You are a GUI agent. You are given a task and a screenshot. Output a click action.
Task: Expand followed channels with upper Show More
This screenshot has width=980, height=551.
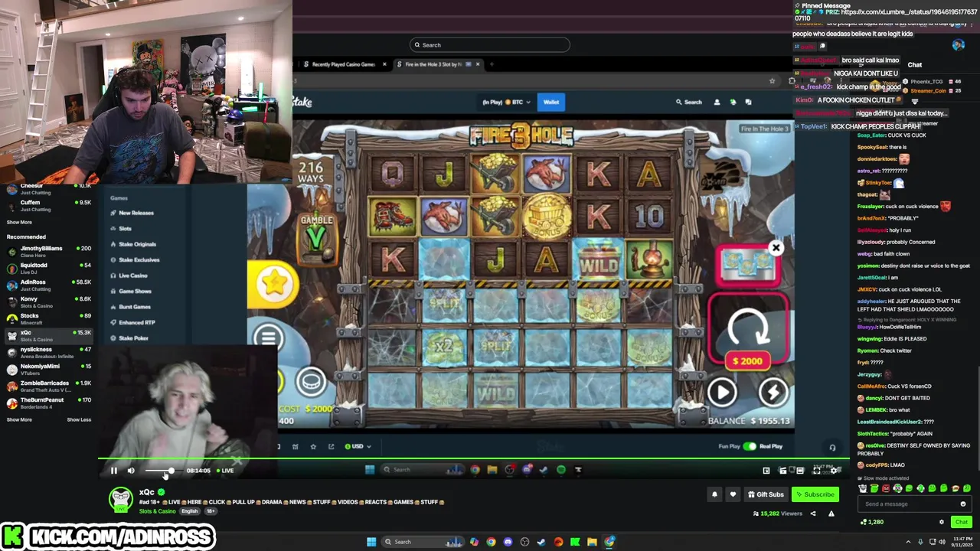pos(19,222)
